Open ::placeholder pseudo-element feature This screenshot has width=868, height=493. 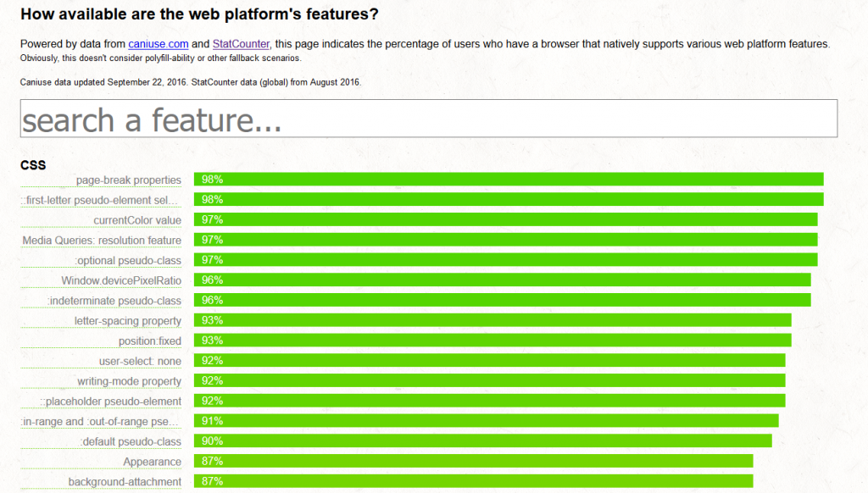111,402
